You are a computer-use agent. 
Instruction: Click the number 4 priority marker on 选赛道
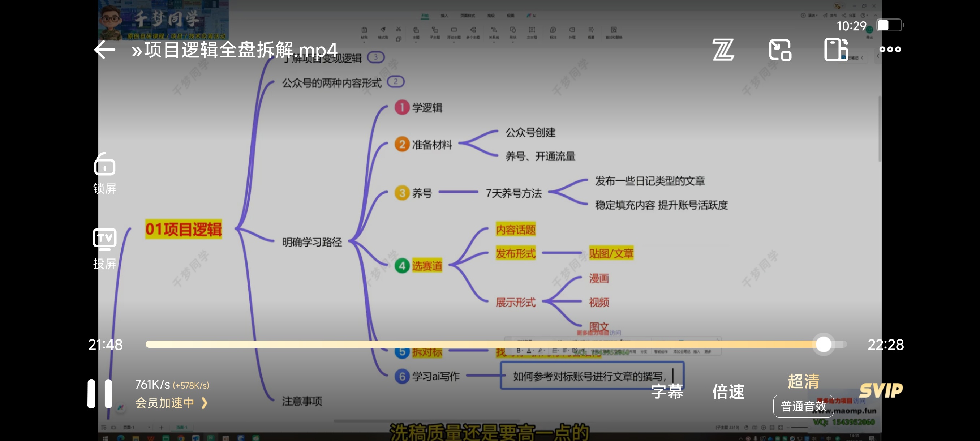pyautogui.click(x=402, y=266)
